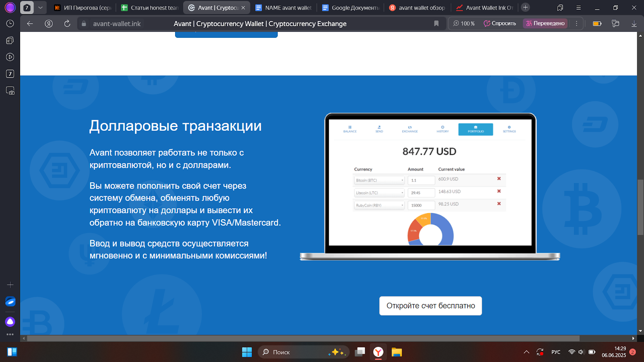The image size is (644, 362).
Task: Switch to the ИП Пирогова tab
Action: pyautogui.click(x=83, y=8)
